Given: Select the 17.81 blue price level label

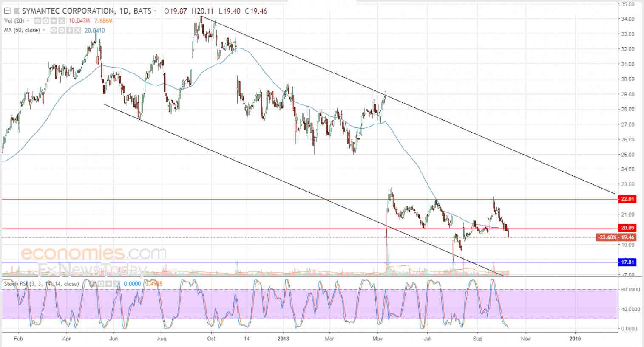Looking at the screenshot, I should point(627,262).
